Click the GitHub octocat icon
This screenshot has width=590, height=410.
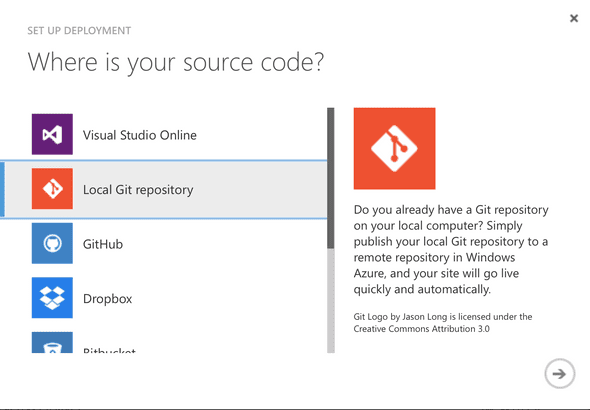[x=52, y=243]
